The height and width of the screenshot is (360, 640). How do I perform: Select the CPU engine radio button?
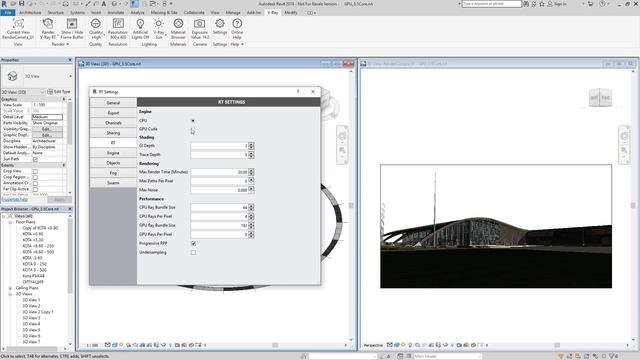coord(193,121)
